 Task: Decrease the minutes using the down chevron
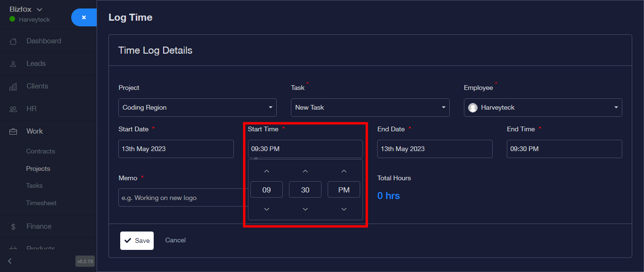(305, 209)
